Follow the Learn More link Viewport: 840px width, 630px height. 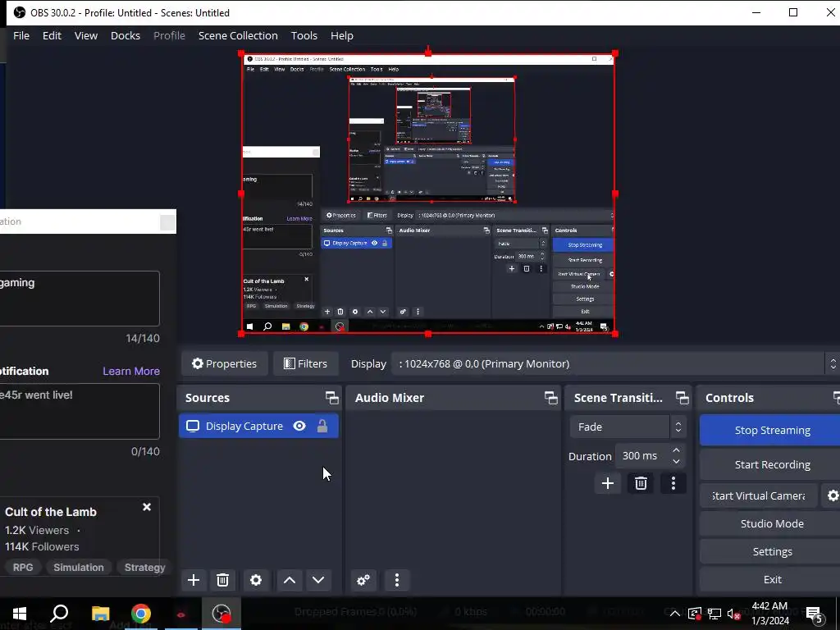(130, 371)
